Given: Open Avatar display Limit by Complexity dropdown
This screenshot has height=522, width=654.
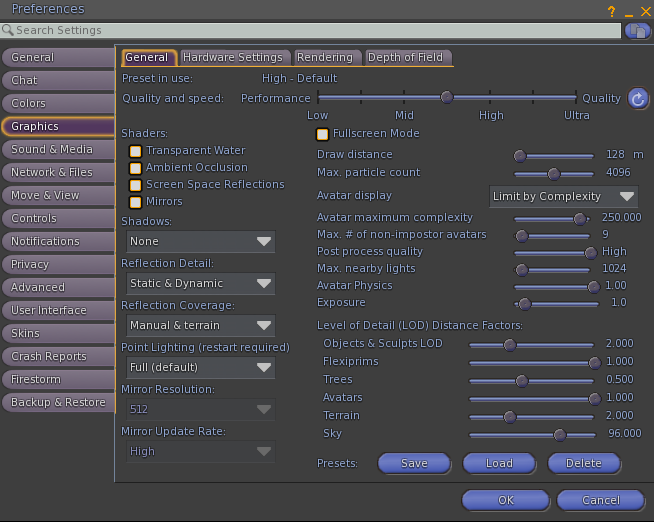Looking at the screenshot, I should click(563, 196).
